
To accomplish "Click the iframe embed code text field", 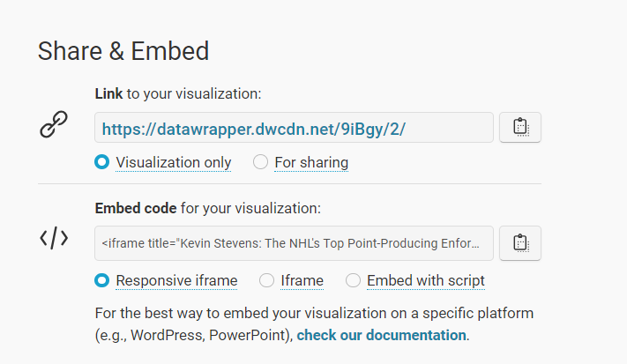I will 294,243.
